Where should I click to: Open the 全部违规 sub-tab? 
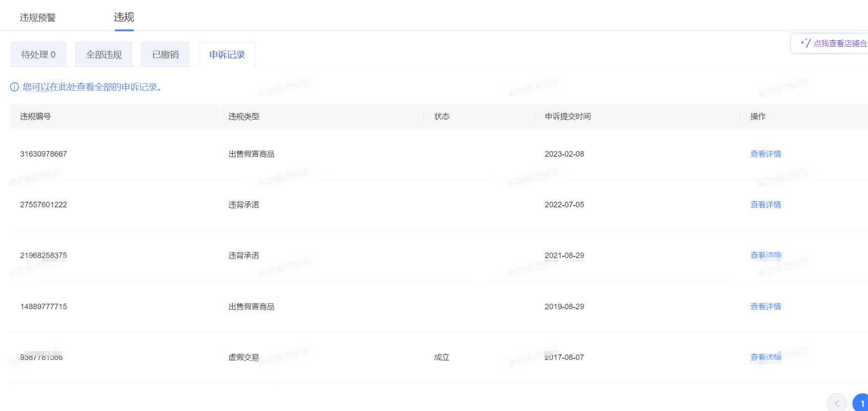[104, 55]
